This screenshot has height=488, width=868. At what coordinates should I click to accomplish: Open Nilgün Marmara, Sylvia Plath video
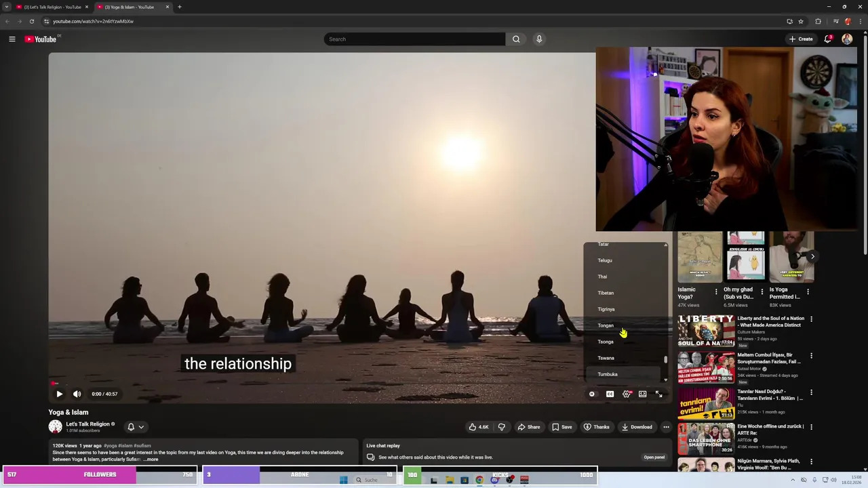(x=768, y=464)
